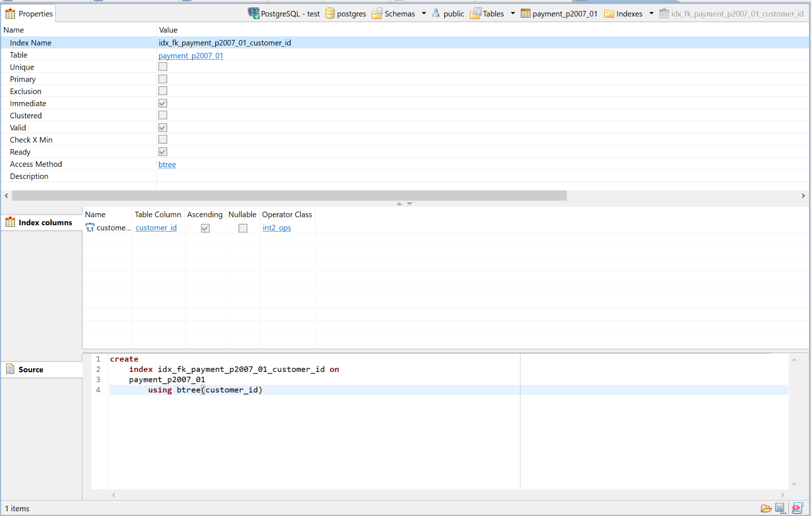812x516 pixels.
Task: Open the payment_p2007_01 table link
Action: pos(191,55)
